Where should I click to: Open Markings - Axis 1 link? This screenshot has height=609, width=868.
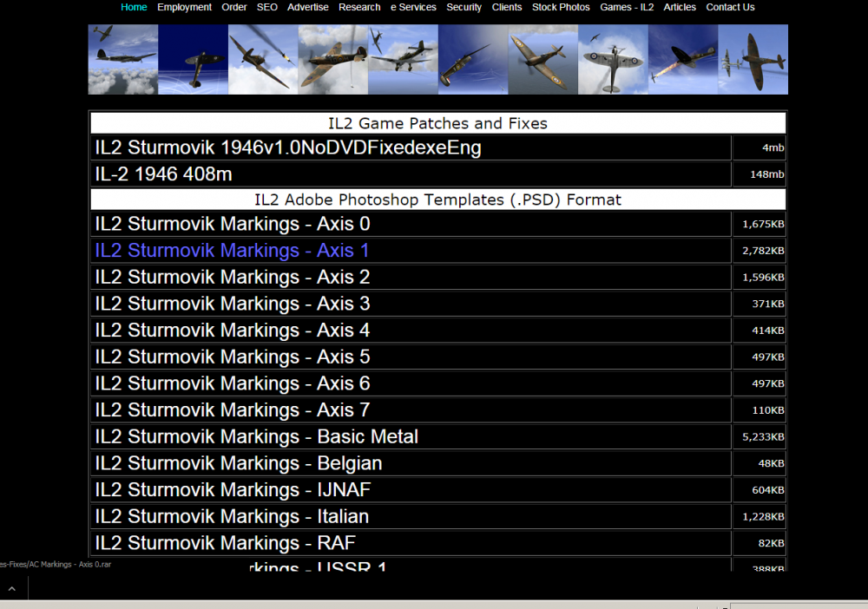[x=232, y=251]
